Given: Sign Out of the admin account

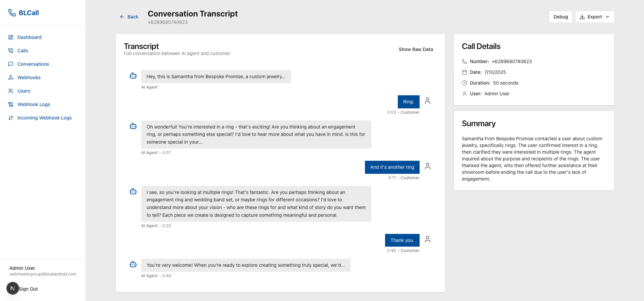Looking at the screenshot, I should pyautogui.click(x=28, y=289).
